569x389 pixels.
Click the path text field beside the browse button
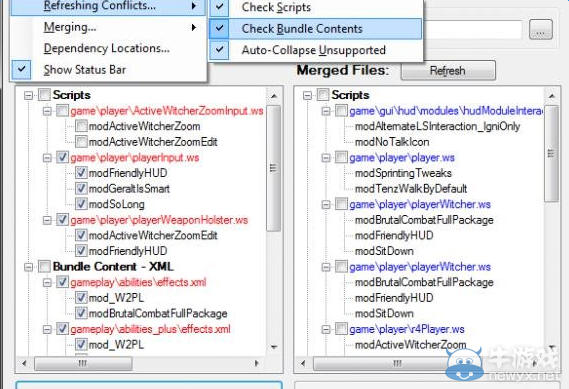click(472, 29)
